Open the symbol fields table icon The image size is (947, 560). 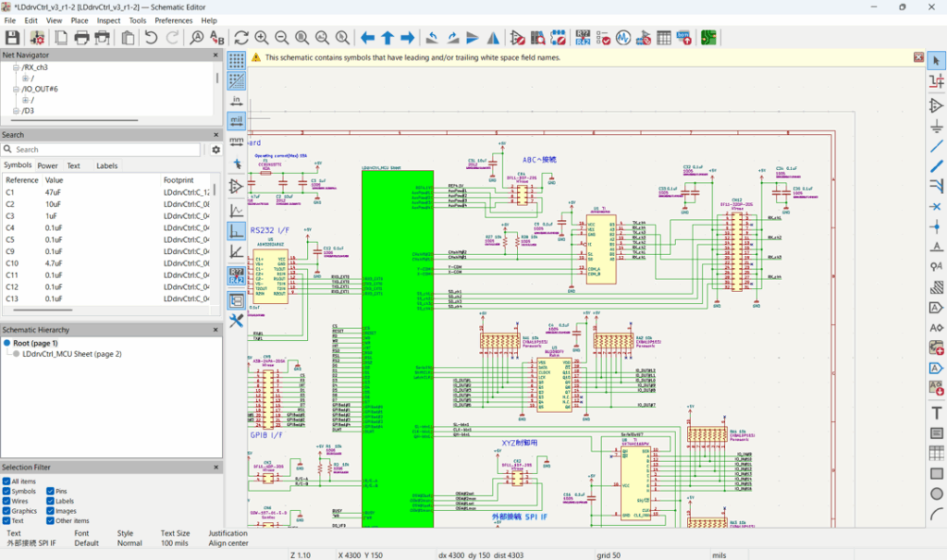664,37
